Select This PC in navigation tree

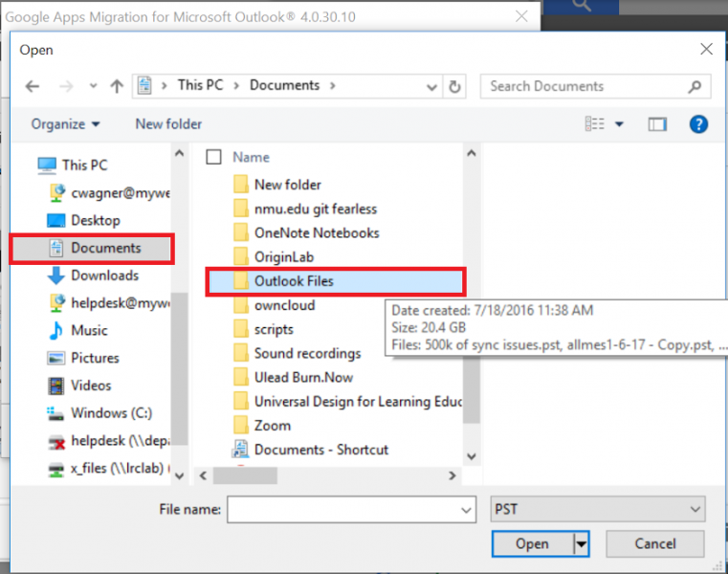coord(73,165)
